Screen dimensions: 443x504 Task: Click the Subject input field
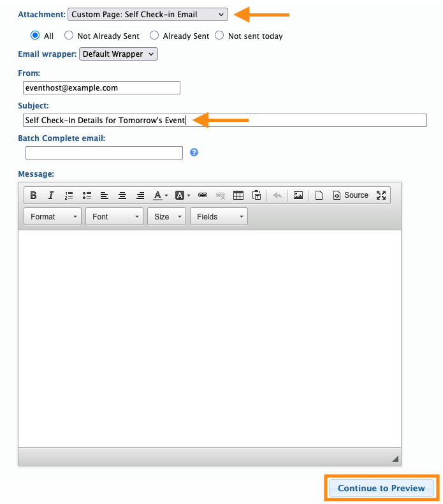tap(225, 120)
